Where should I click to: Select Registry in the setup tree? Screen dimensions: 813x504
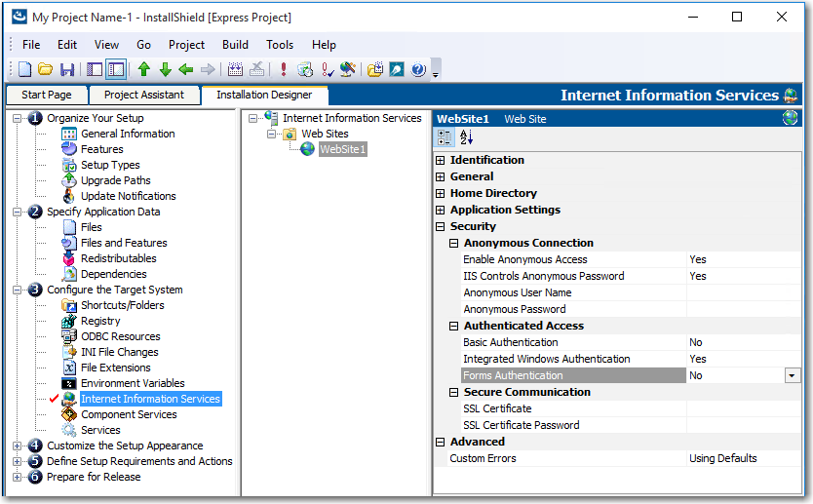click(100, 321)
